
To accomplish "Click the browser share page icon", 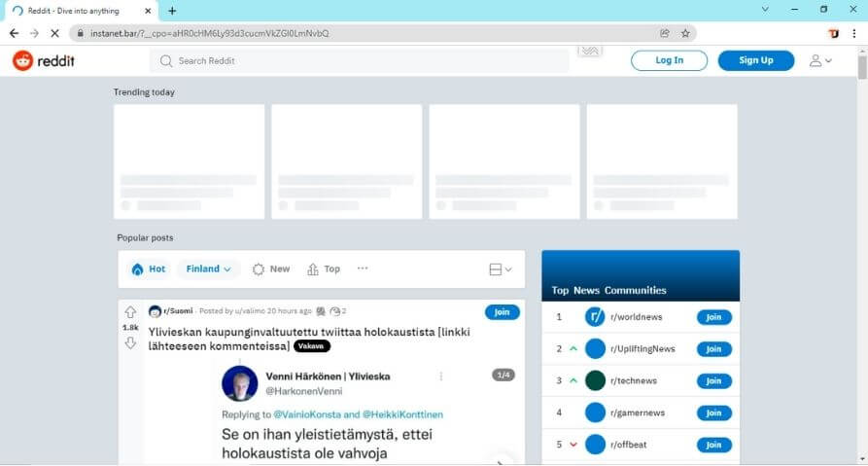I will tap(665, 33).
